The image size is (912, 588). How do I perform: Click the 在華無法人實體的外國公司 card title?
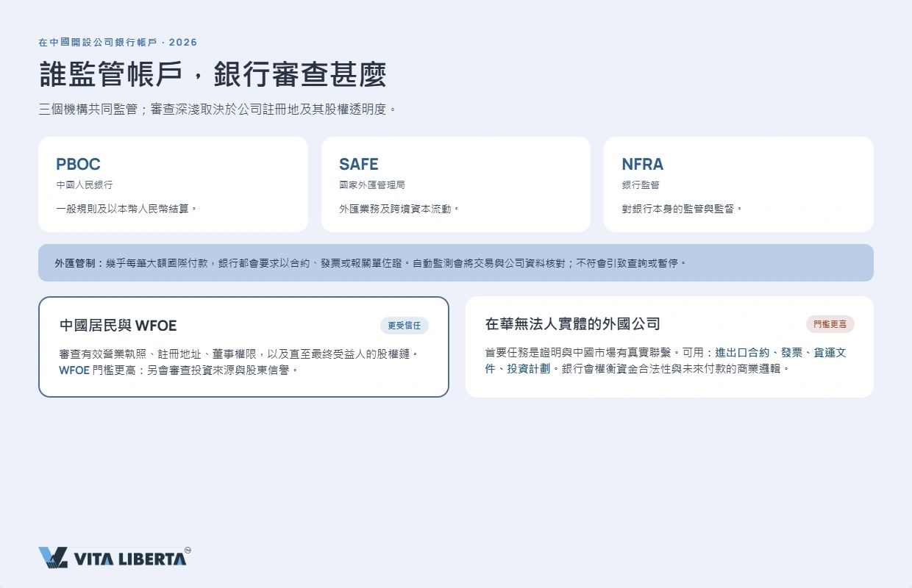[573, 324]
